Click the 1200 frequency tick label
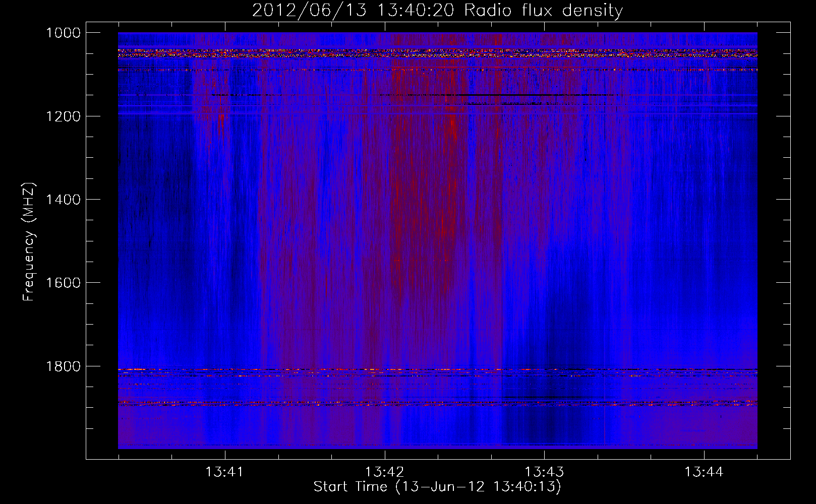Image resolution: width=816 pixels, height=504 pixels. [63, 116]
